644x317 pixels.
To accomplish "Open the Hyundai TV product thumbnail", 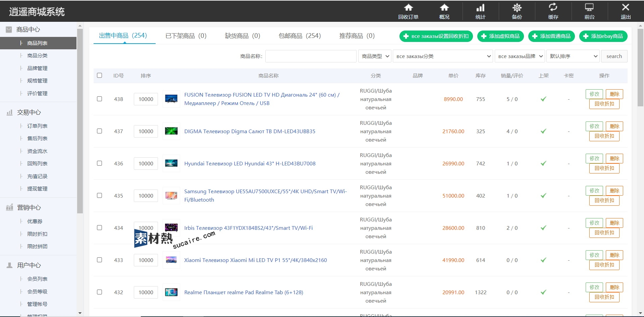I will tap(171, 163).
